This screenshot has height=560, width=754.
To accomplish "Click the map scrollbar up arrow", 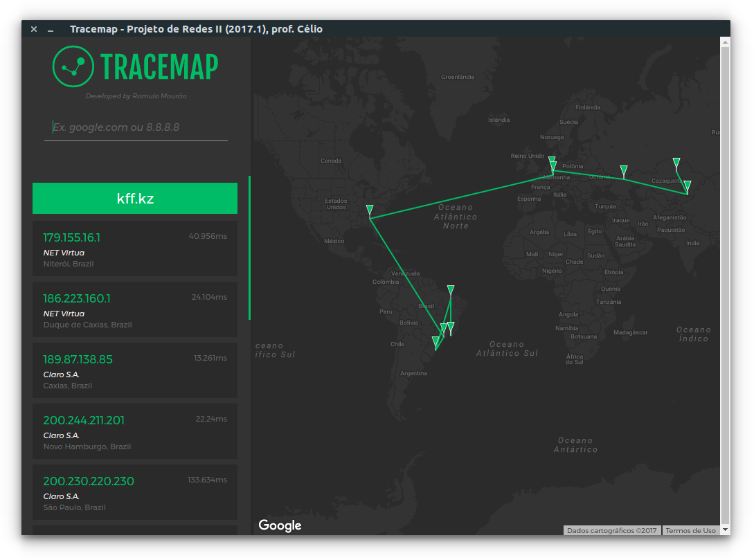I will (725, 42).
